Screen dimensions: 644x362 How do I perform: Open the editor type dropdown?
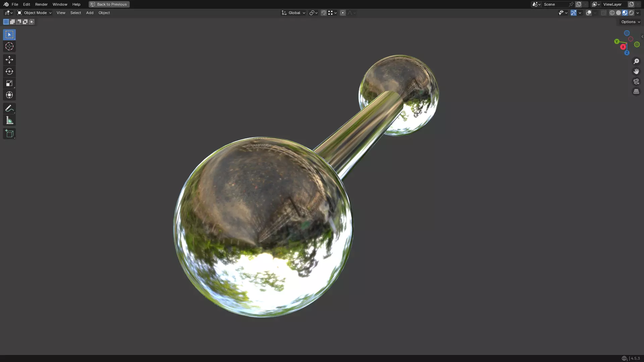click(x=8, y=13)
